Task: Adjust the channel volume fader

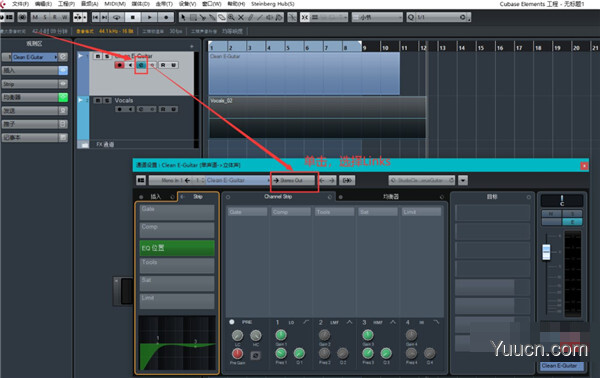Action: point(546,253)
